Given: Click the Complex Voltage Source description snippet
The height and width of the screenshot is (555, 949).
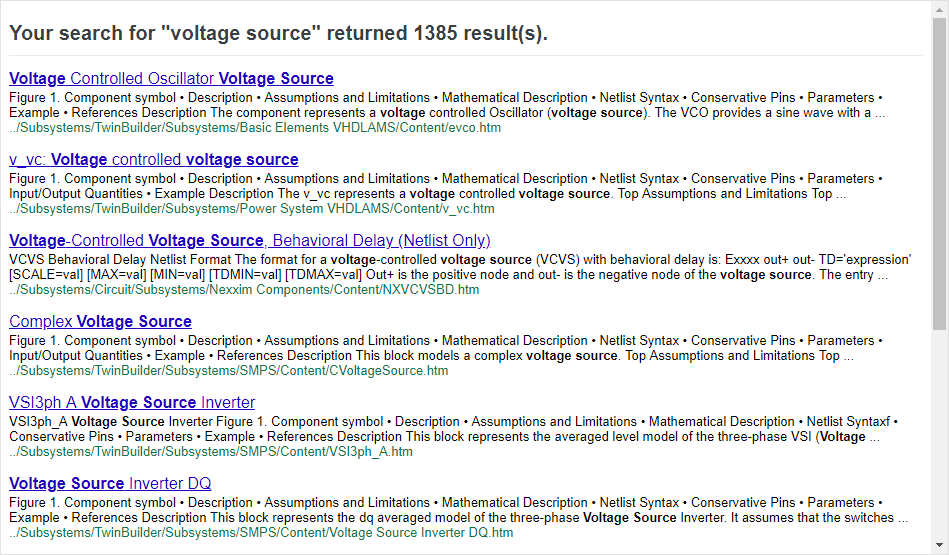Looking at the screenshot, I should (446, 349).
